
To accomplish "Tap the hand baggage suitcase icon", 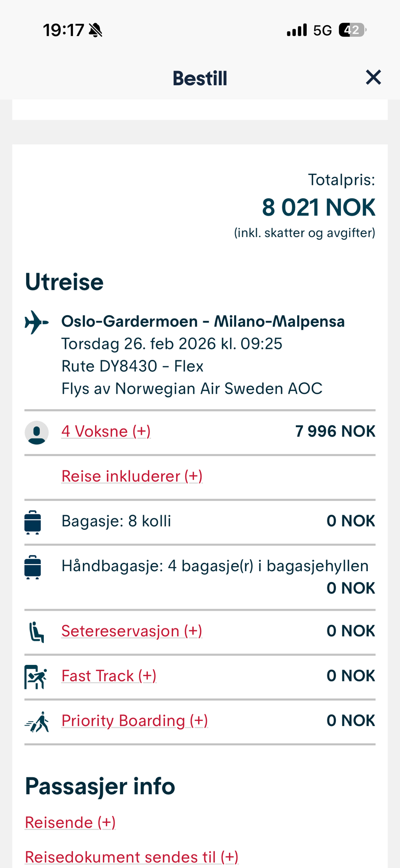I will 33,567.
